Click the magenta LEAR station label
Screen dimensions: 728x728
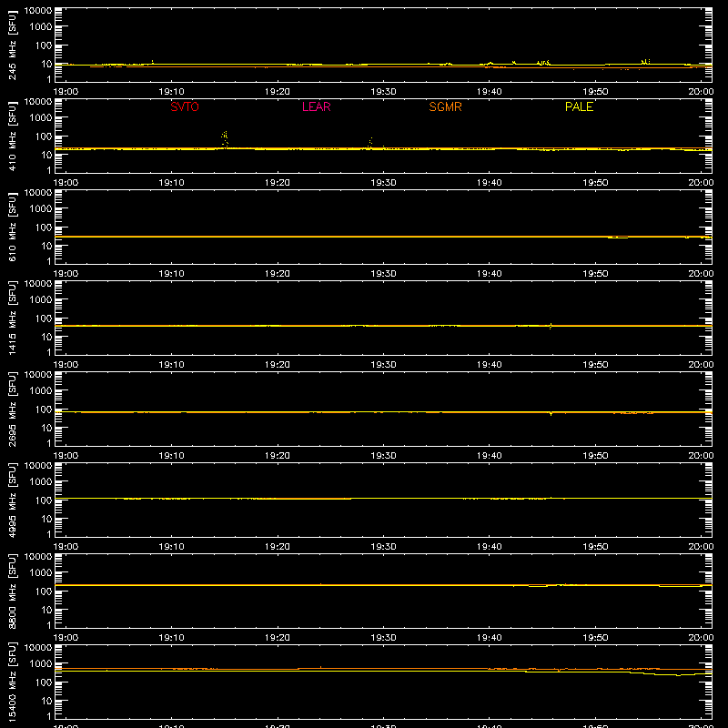[316, 106]
